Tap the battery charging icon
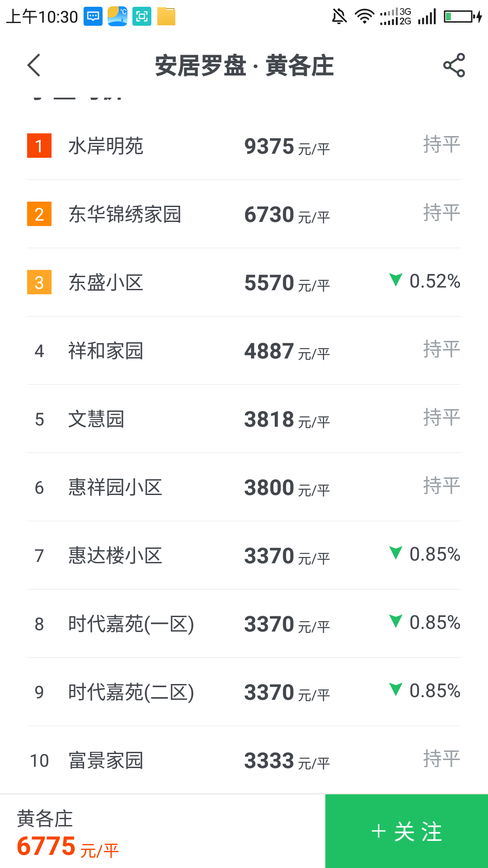The image size is (488, 868). coord(463,17)
